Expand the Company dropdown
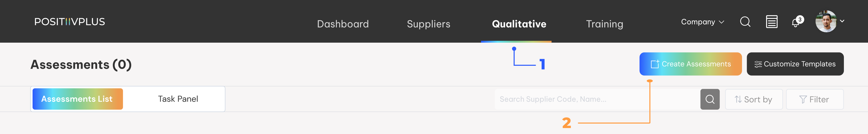 click(x=702, y=22)
